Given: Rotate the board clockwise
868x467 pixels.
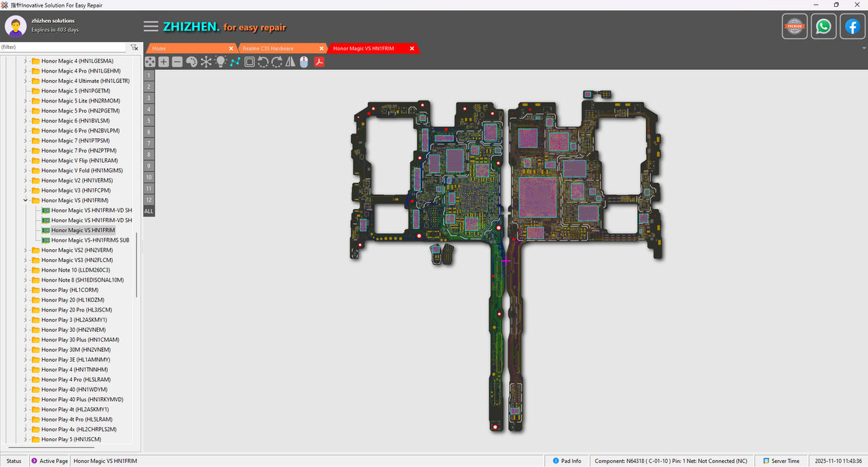Looking at the screenshot, I should tap(277, 62).
